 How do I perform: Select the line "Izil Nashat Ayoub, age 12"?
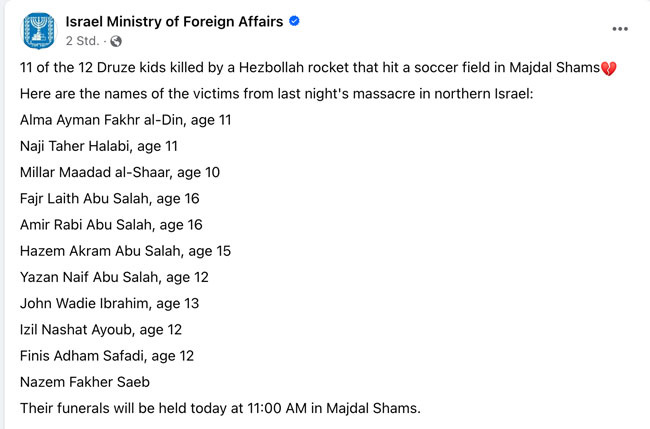tap(101, 328)
